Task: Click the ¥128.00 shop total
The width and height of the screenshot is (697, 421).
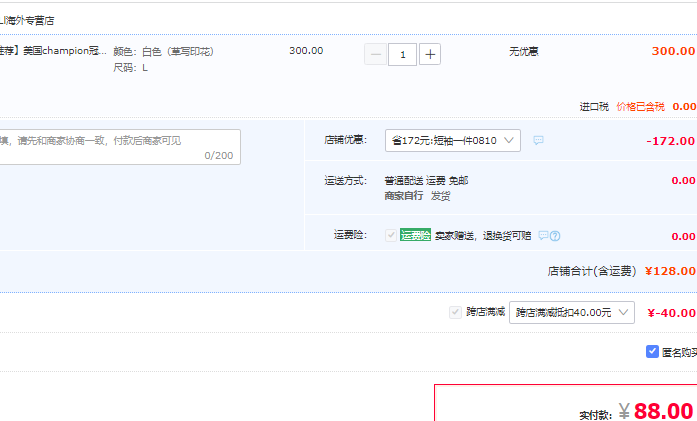Action: pos(670,271)
